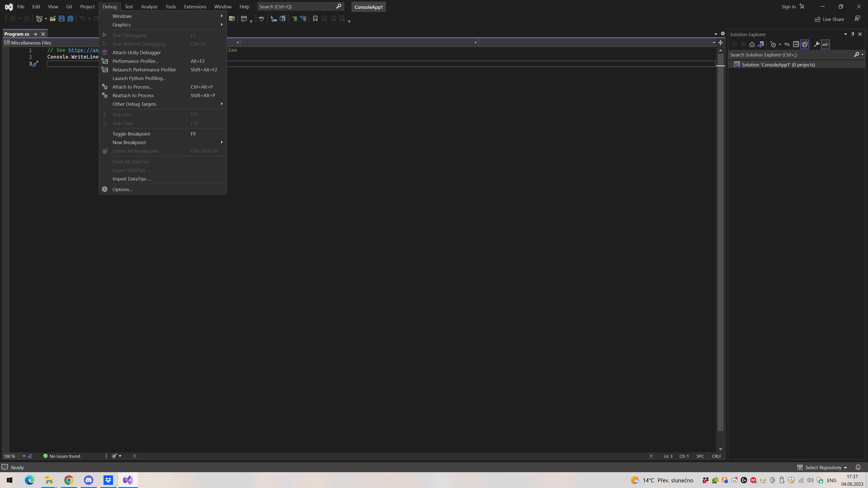This screenshot has width=868, height=488.
Task: Click the Solution Explorer home icon
Action: click(752, 45)
